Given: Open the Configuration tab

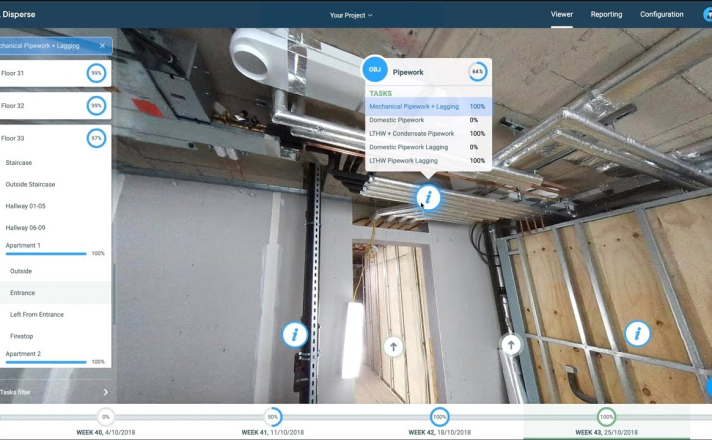Looking at the screenshot, I should click(662, 14).
